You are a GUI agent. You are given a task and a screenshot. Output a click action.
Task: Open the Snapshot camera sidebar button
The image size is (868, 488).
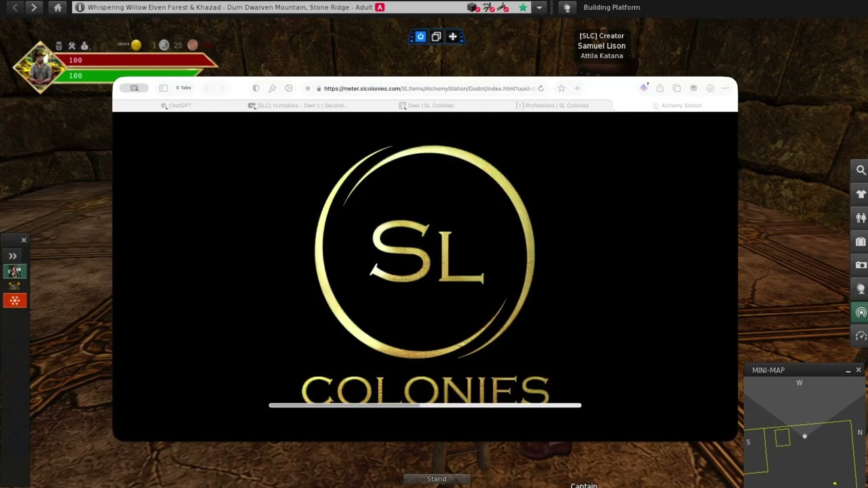861,265
